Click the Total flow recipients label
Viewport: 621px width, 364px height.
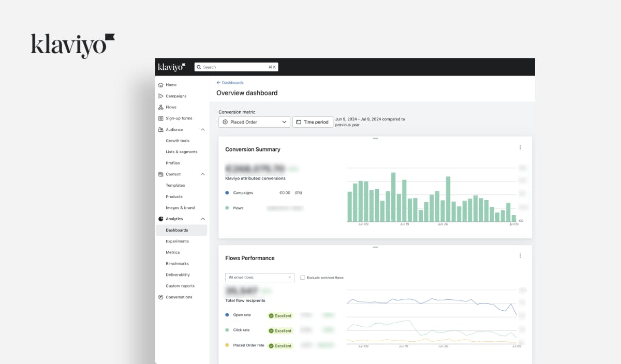(245, 300)
